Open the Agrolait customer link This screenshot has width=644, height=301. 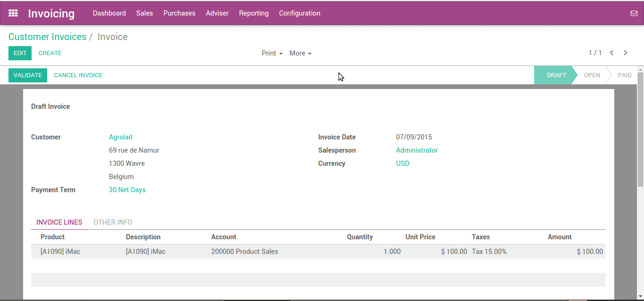coord(121,137)
